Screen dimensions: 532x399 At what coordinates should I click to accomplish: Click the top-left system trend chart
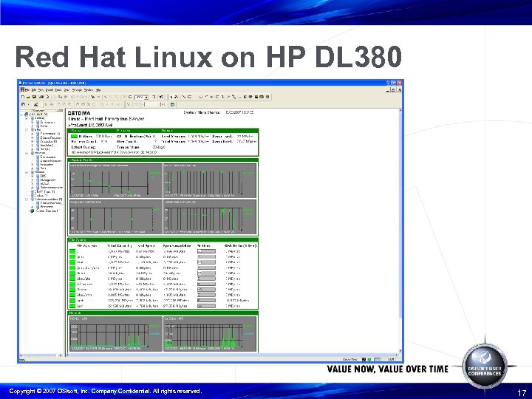pyautogui.click(x=116, y=180)
